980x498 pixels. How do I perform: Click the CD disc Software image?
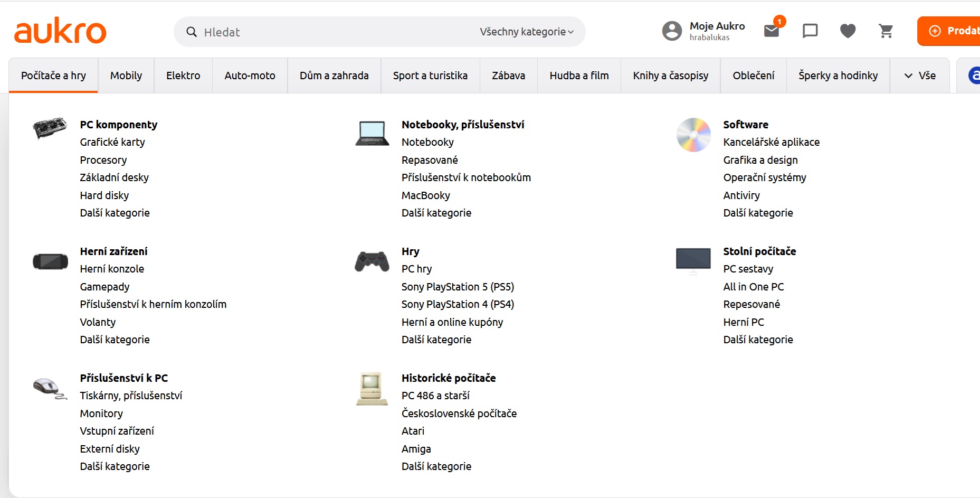tap(693, 135)
